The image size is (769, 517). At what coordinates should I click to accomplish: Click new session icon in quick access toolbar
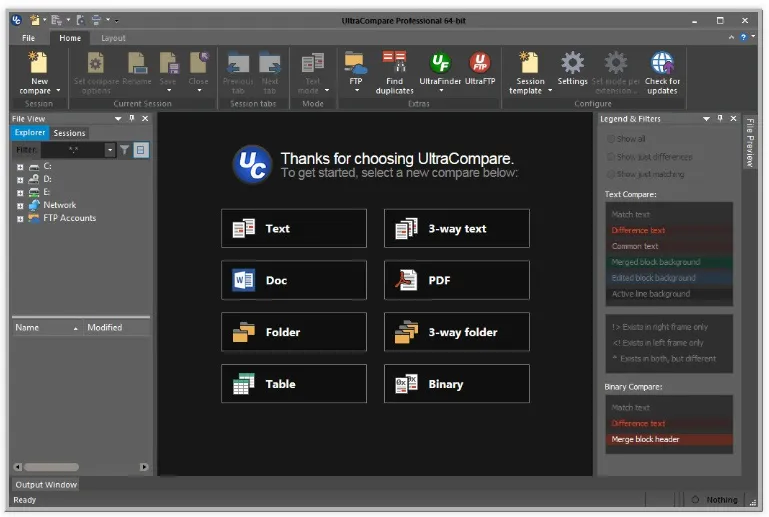click(x=35, y=20)
